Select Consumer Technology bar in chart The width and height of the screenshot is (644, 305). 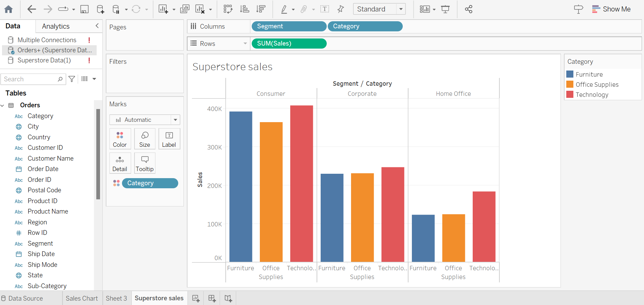pos(302,184)
